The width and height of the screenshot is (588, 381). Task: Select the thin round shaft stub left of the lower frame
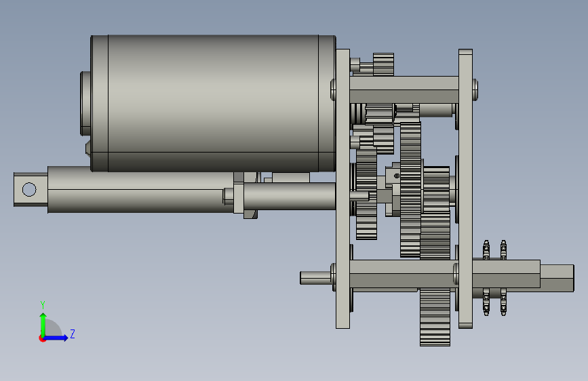(315, 277)
